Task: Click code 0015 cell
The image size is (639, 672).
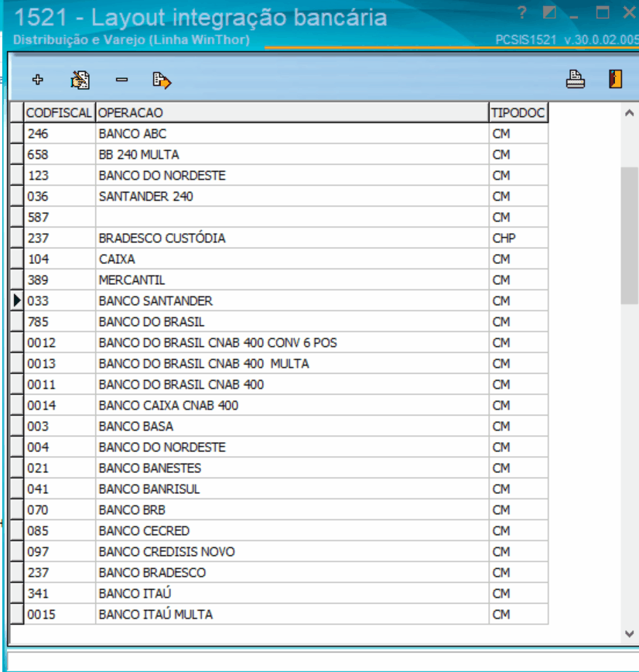Action: pyautogui.click(x=60, y=615)
